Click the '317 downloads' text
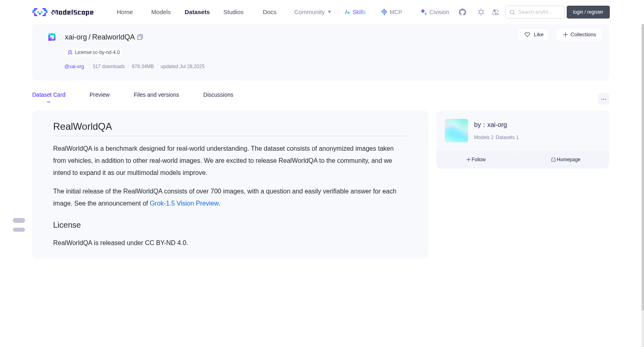This screenshot has width=644, height=347. pos(109,66)
